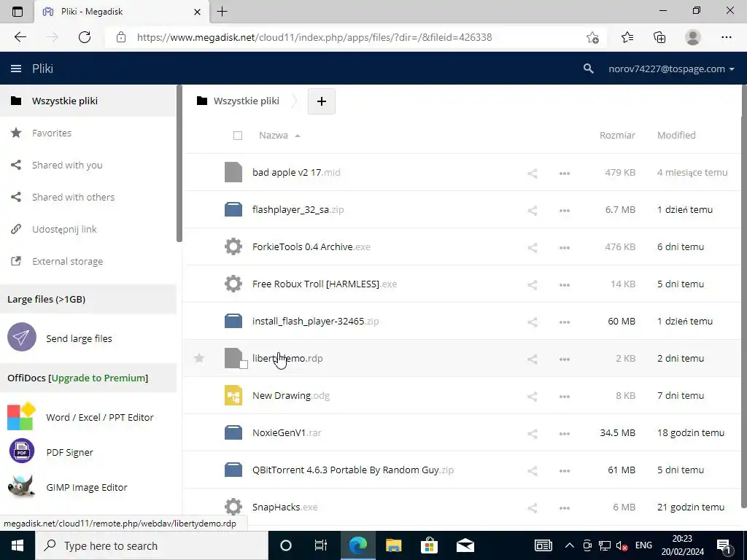Open File Explorer from the taskbar
The width and height of the screenshot is (747, 560).
[393, 545]
